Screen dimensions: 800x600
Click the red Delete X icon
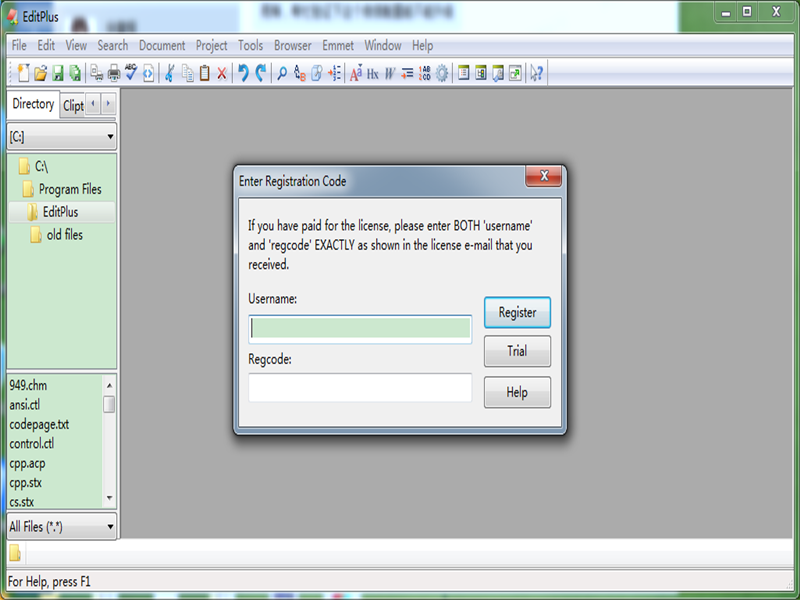coord(222,73)
